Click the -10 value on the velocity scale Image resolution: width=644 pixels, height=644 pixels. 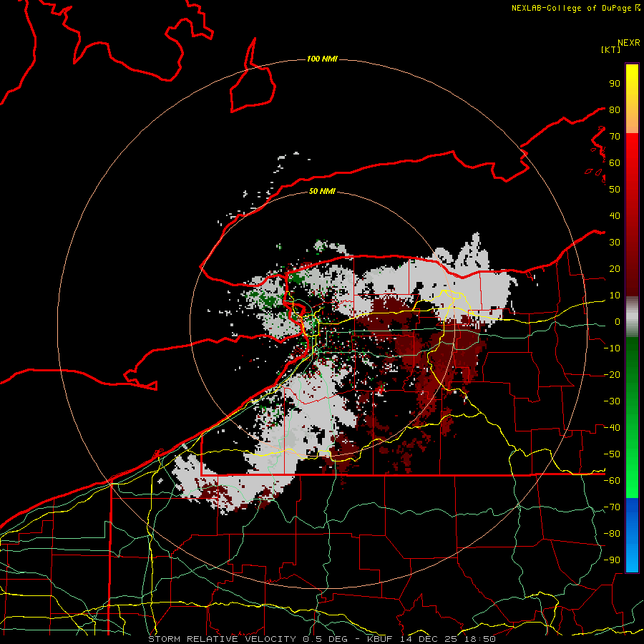pyautogui.click(x=612, y=348)
